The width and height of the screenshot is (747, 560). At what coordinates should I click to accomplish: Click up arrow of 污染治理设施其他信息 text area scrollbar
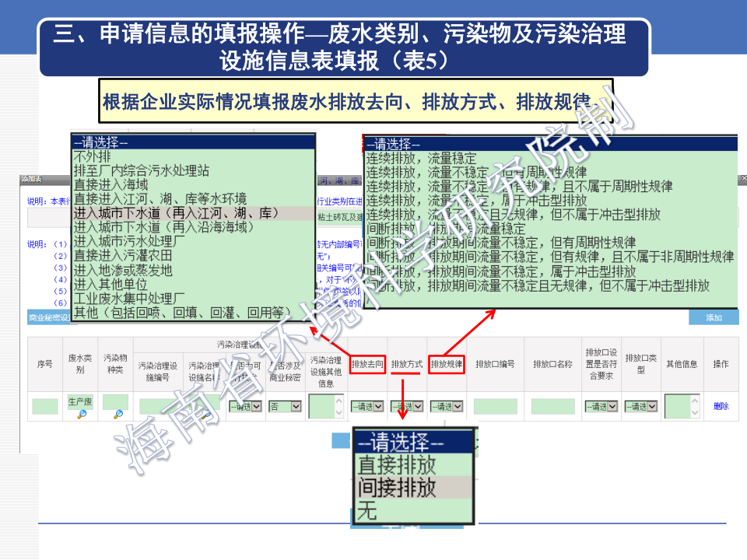click(x=339, y=400)
